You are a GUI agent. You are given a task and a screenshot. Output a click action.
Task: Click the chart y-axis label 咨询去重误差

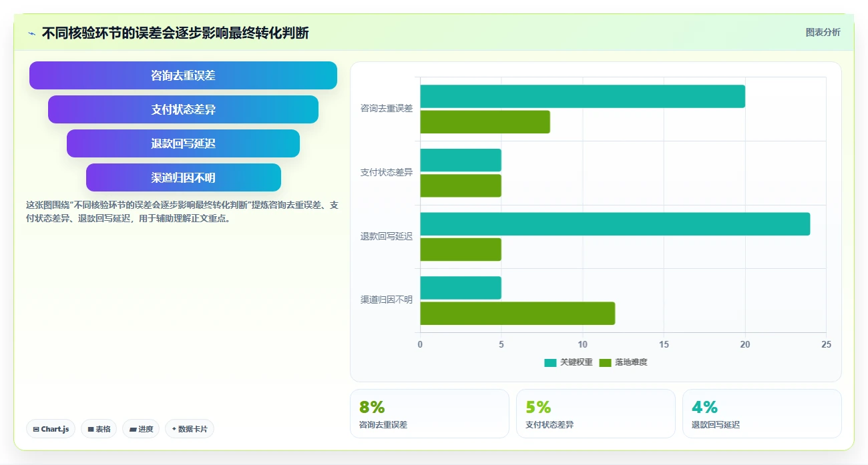[x=387, y=108]
